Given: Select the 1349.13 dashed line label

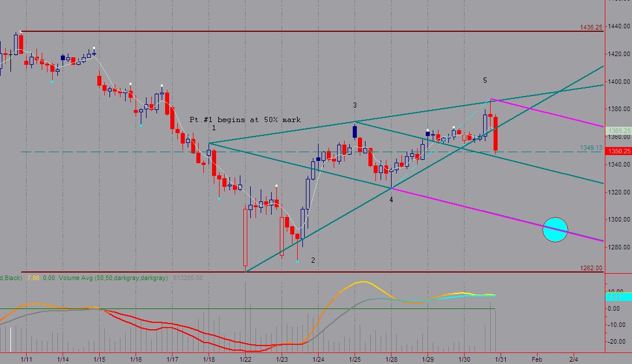Looking at the screenshot, I should (x=591, y=148).
